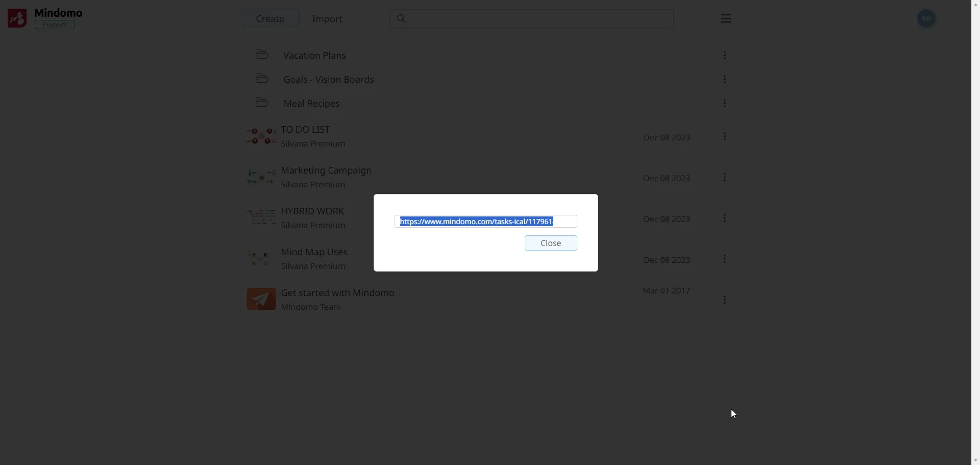Open the Get started with Mindomo thumbnail
980x465 pixels.
(261, 299)
